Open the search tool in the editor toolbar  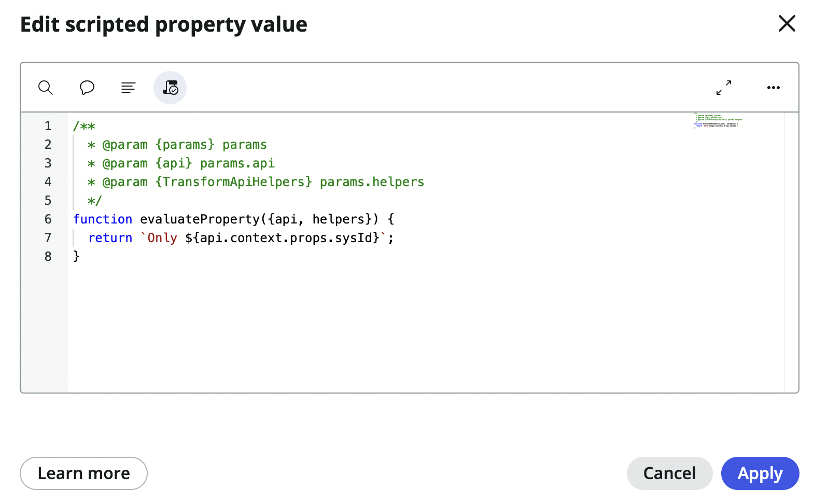[46, 88]
